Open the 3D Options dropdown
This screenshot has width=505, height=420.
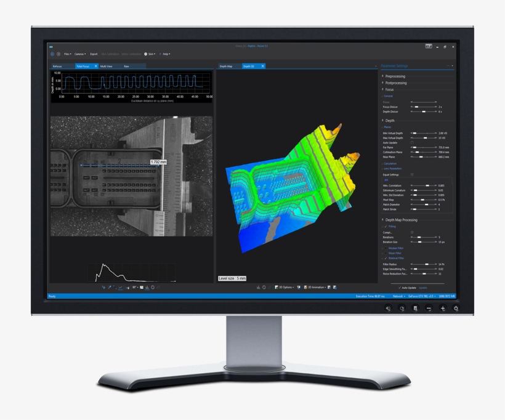tap(284, 287)
